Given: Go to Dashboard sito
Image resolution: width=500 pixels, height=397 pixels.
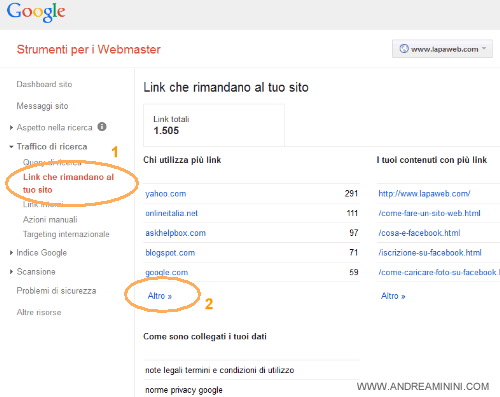Looking at the screenshot, I should pos(44,84).
